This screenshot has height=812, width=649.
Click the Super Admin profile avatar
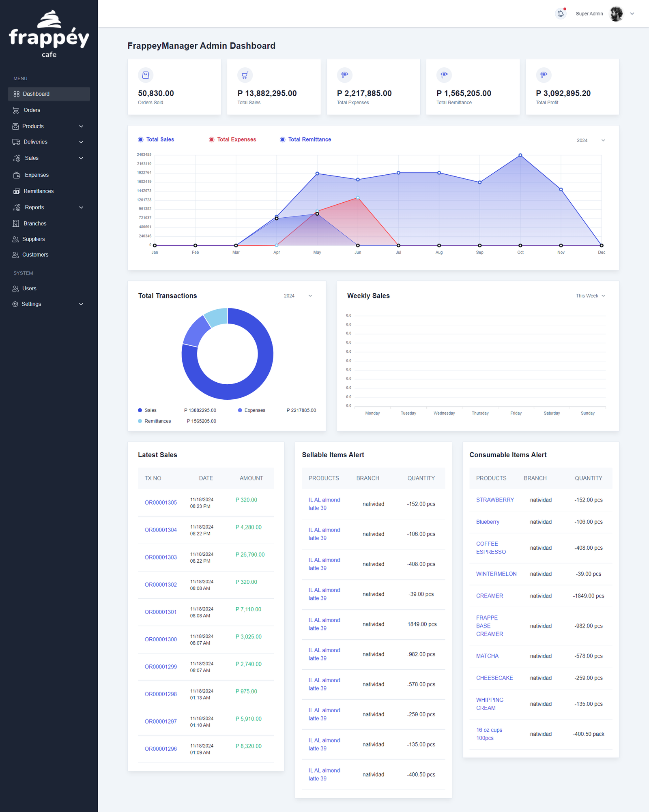tap(617, 14)
